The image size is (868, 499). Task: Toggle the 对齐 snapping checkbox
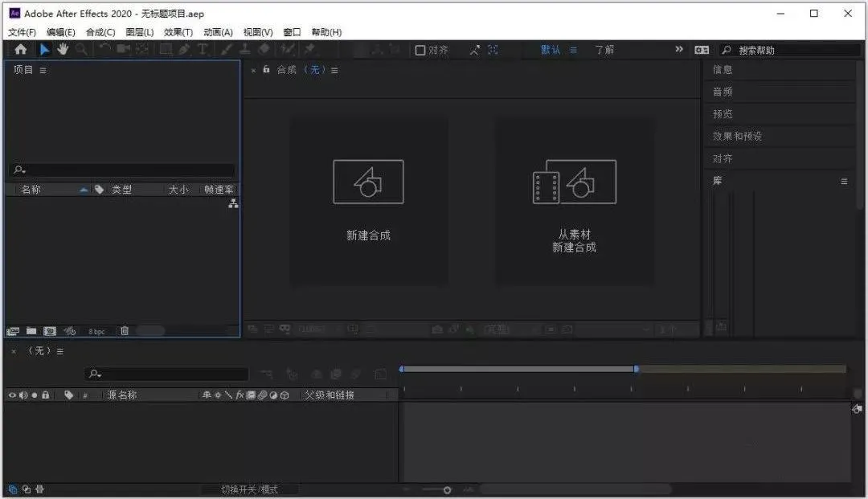(x=420, y=51)
